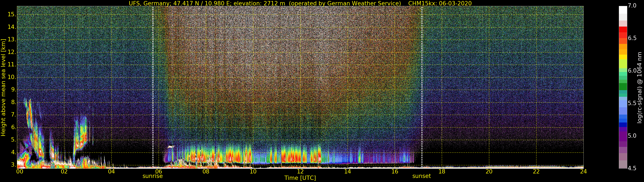Click the sunrise label below the time axis

pos(152,176)
